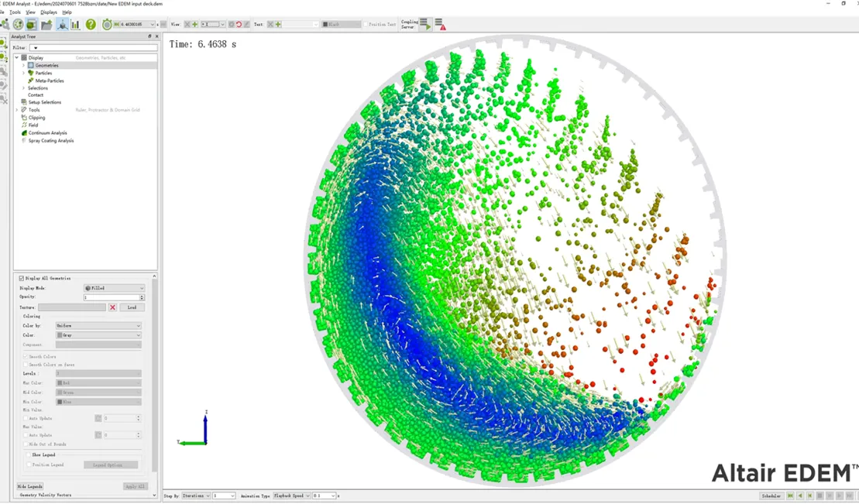Open the bar chart graph tool
859x504 pixels.
[75, 25]
